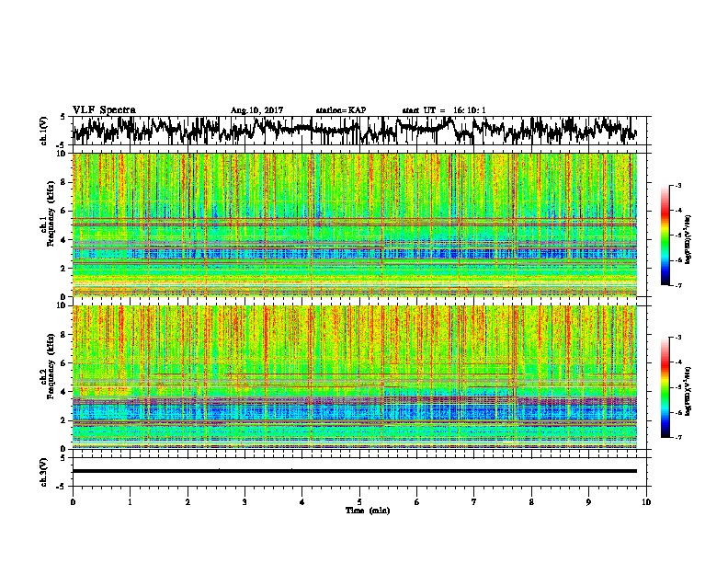Click the "Time (min)" axis label
728x563 pixels.
[x=368, y=511]
